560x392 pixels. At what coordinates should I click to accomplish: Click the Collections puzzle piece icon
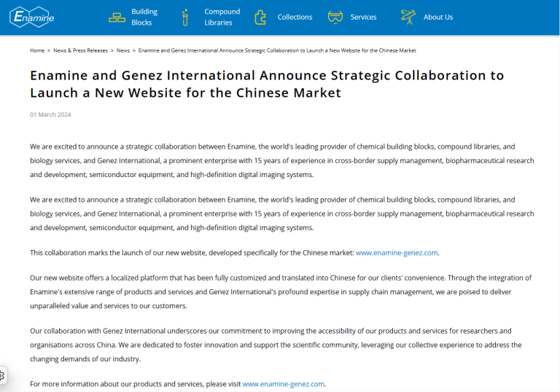tap(260, 17)
